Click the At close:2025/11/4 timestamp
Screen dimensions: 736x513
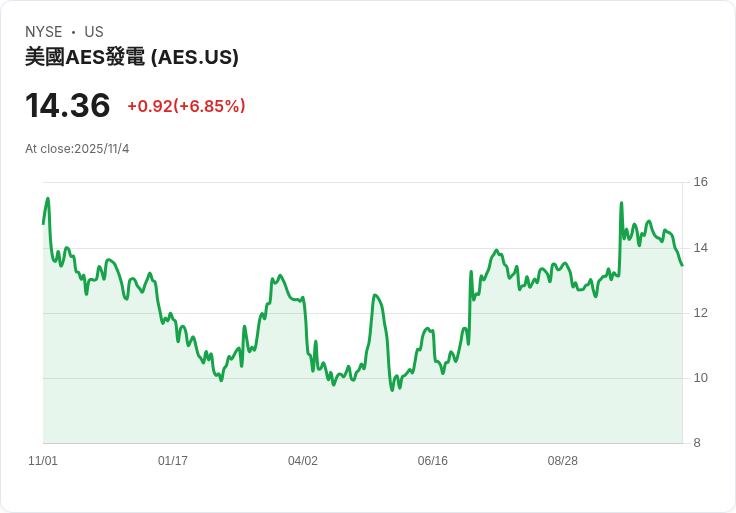pos(77,149)
